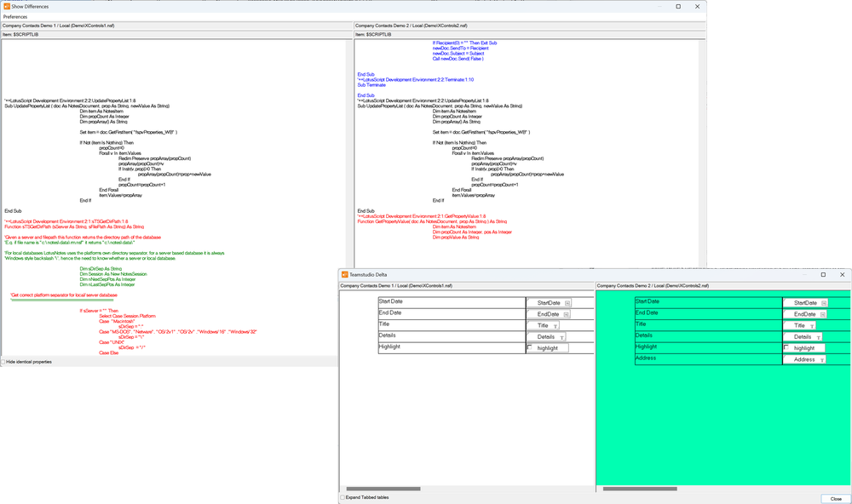Check the highlight checkbox in left Delta pane
852x504 pixels.
point(529,347)
